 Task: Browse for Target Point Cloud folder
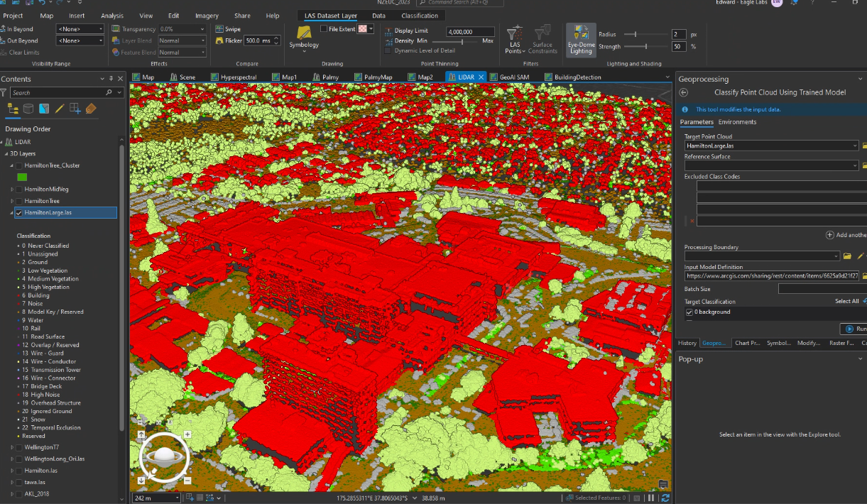864,146
